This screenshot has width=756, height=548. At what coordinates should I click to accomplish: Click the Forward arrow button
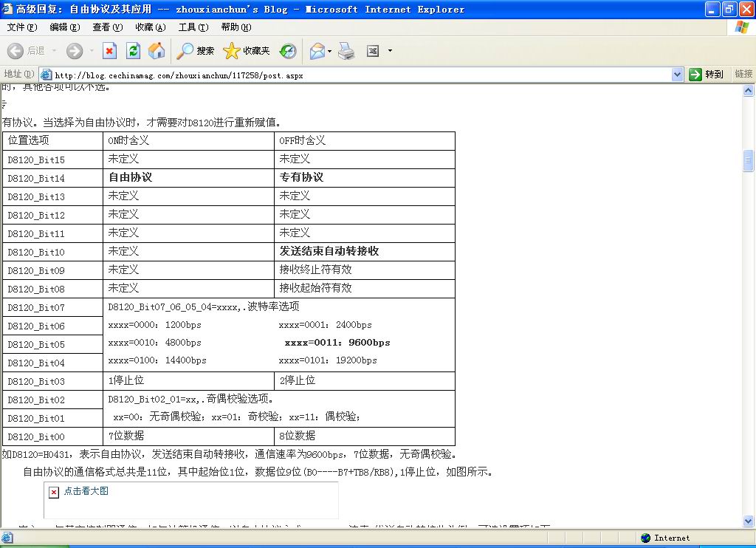tap(75, 51)
